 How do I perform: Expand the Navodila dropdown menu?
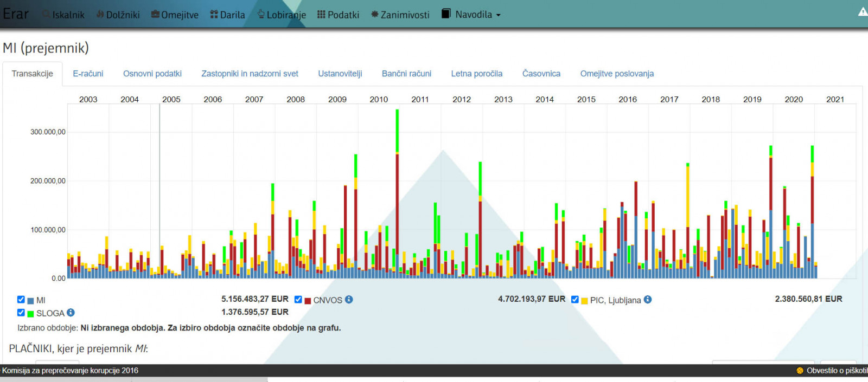[471, 15]
